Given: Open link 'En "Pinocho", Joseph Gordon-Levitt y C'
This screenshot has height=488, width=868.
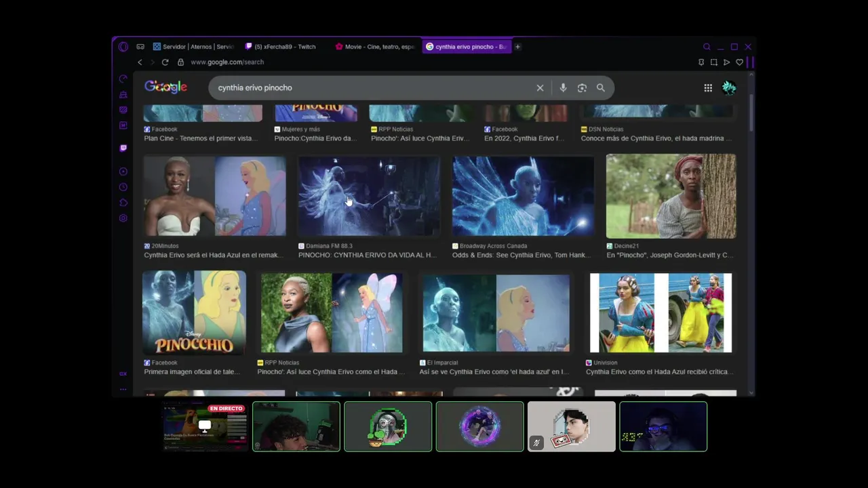Looking at the screenshot, I should 670,256.
